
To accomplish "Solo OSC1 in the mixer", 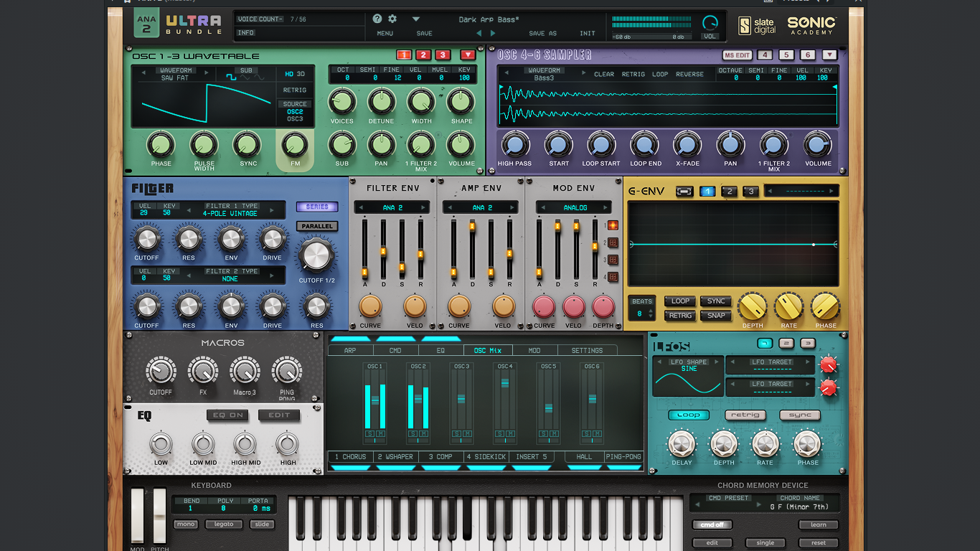I will point(370,433).
